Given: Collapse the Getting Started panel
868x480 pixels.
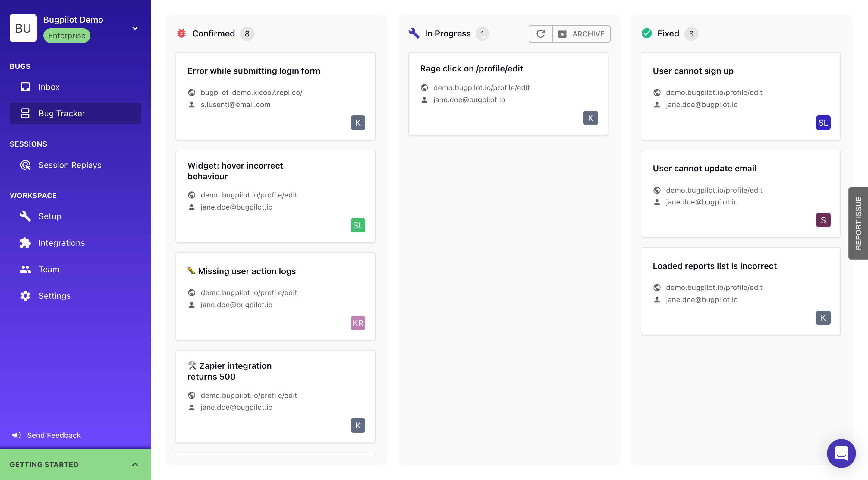Looking at the screenshot, I should [135, 465].
